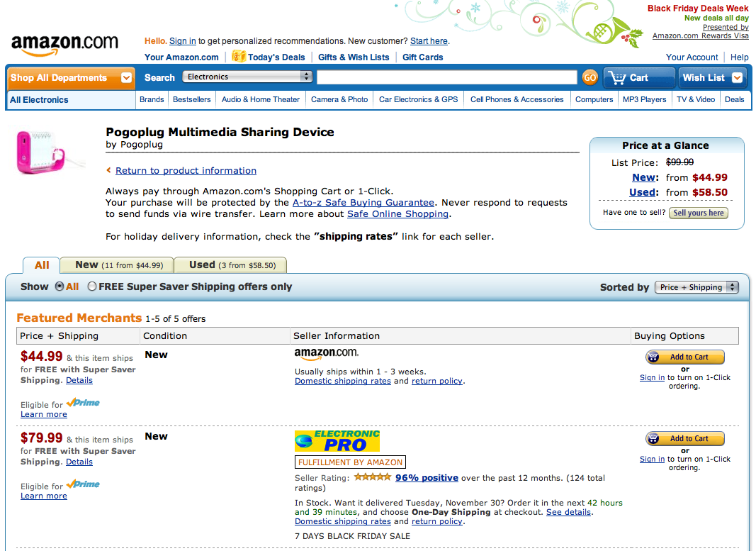Click Details link in $79.99 offer

(x=79, y=462)
